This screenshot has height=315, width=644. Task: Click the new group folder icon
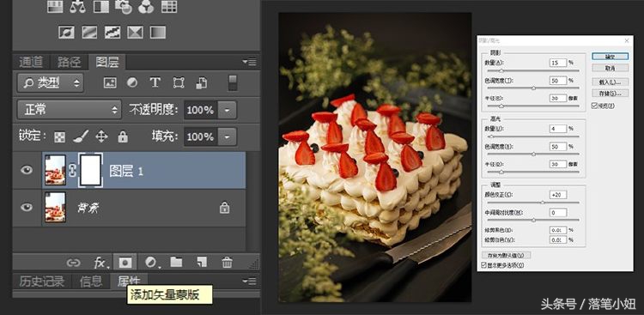coord(177,262)
